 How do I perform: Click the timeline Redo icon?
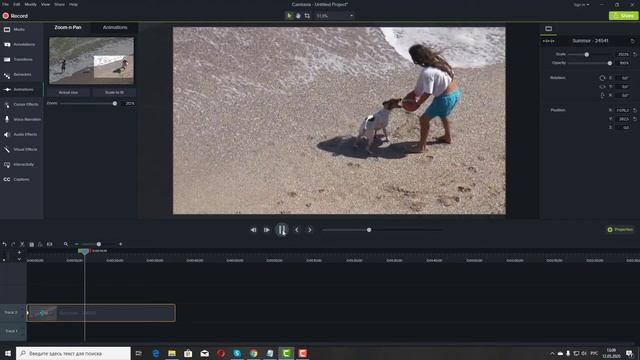point(13,244)
